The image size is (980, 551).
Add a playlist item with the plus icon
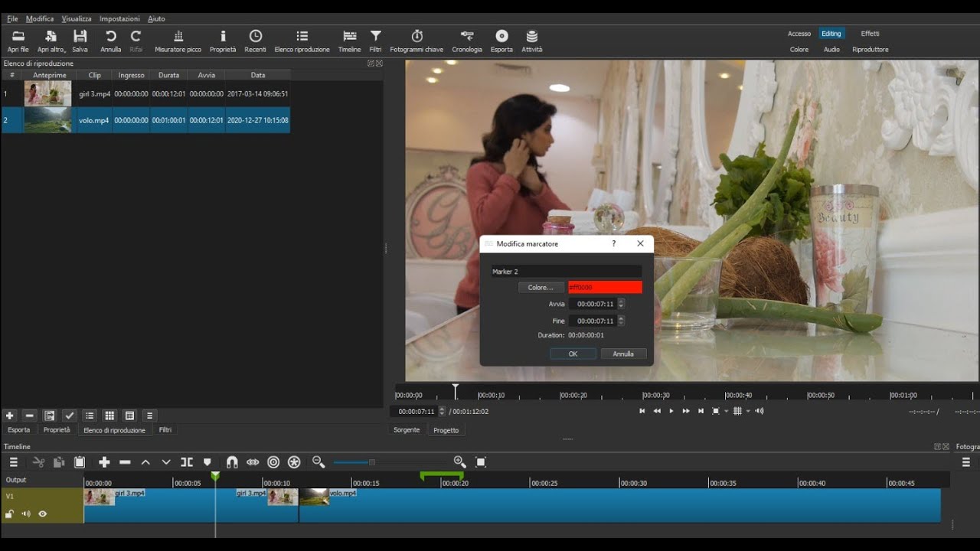(10, 416)
